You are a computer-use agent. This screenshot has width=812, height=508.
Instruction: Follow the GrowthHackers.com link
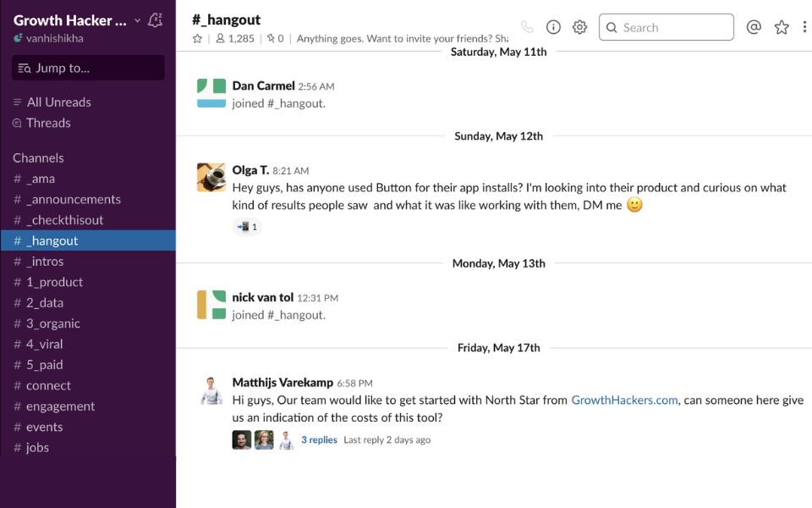(x=624, y=400)
